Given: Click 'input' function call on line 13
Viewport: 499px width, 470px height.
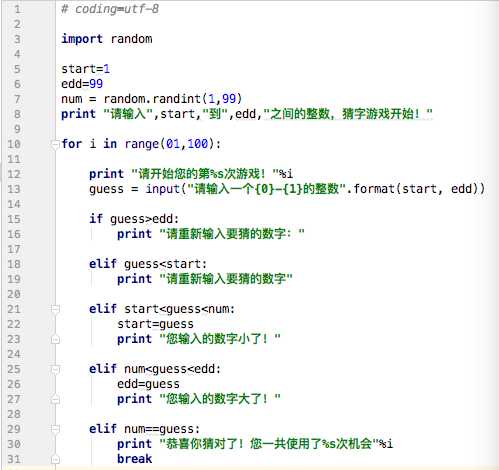Looking at the screenshot, I should pos(163,189).
